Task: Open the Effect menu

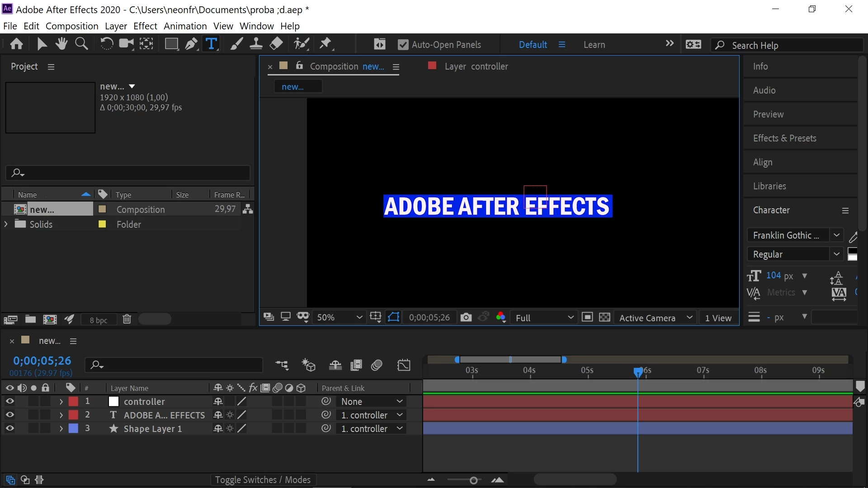Action: (145, 26)
